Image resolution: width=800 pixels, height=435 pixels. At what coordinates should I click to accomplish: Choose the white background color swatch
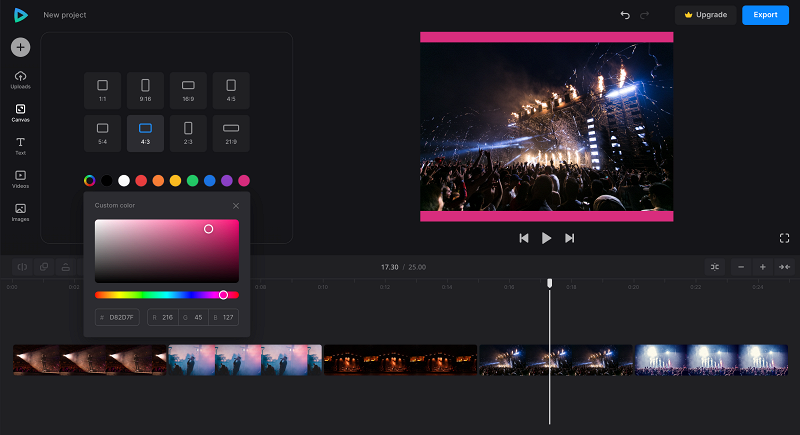pyautogui.click(x=124, y=181)
